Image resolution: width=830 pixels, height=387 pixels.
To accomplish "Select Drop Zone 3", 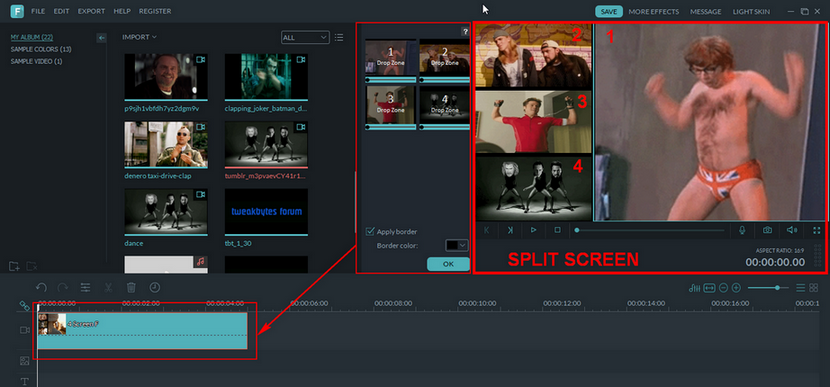I will [391, 105].
